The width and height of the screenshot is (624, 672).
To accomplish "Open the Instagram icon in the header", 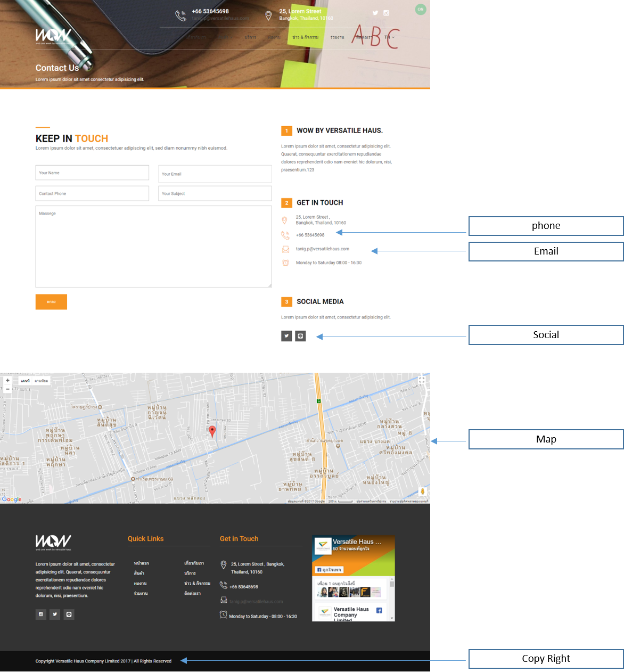I will tap(387, 13).
